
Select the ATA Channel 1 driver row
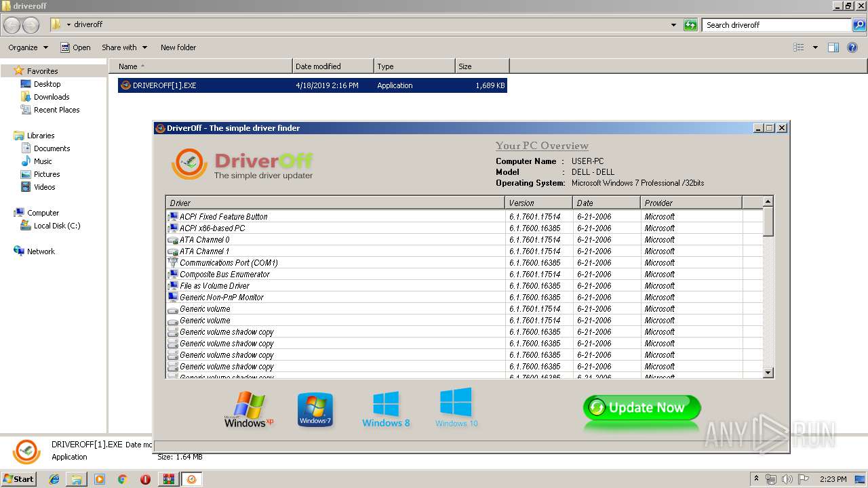464,251
